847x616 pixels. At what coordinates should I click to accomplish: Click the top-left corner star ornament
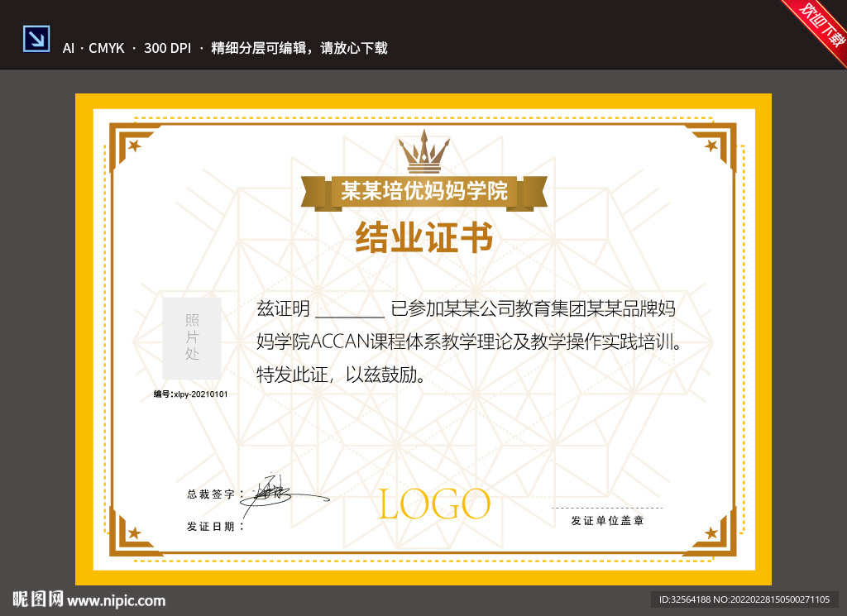(135, 146)
